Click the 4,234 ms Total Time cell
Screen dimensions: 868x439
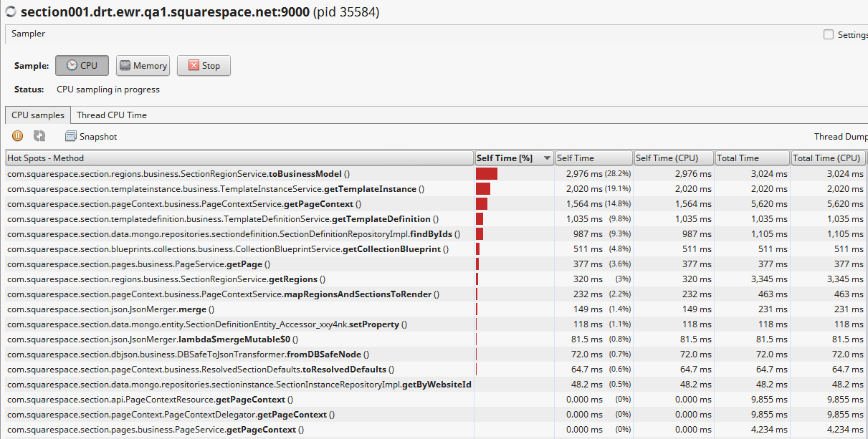753,429
